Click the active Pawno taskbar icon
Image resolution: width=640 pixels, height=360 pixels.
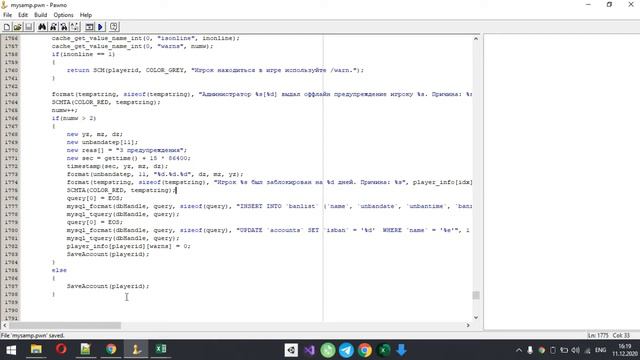[x=136, y=350]
